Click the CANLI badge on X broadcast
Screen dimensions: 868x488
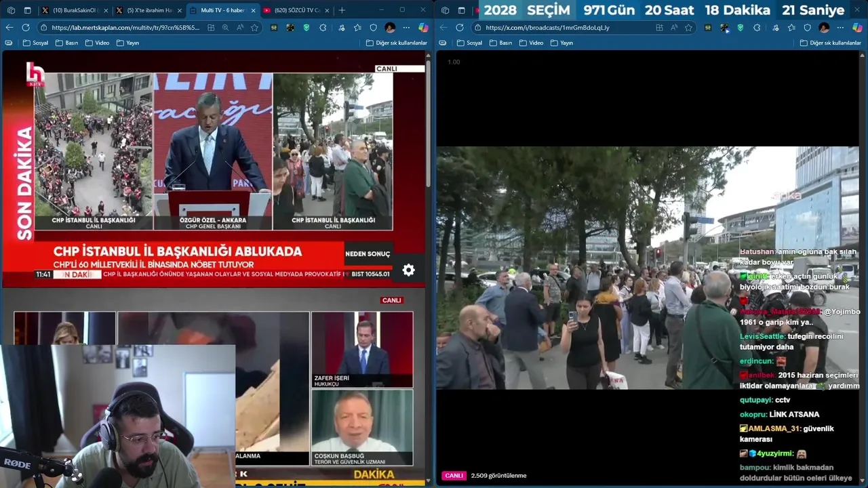point(454,476)
